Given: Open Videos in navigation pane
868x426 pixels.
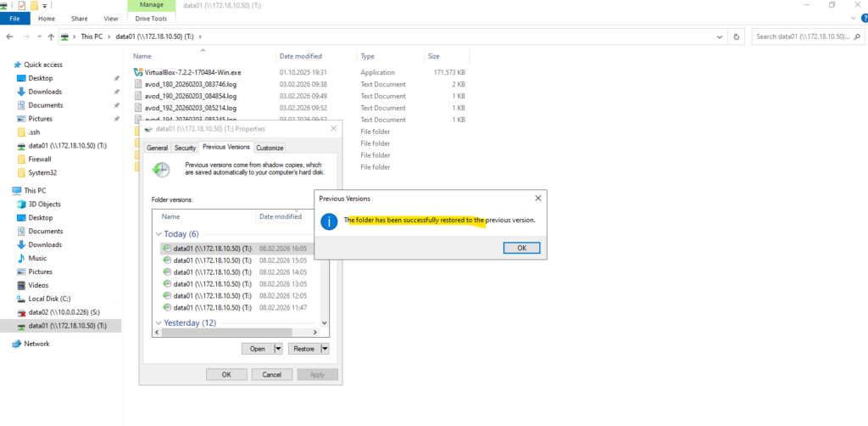Looking at the screenshot, I should pos(38,285).
